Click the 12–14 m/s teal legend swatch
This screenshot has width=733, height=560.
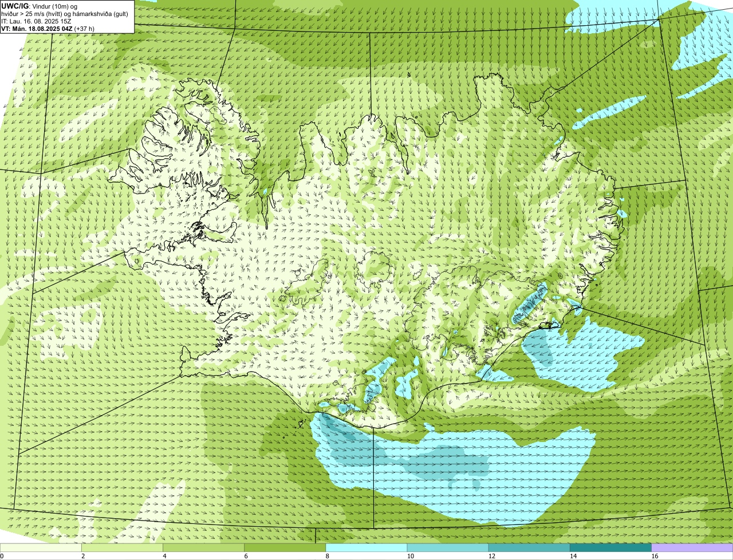529,547
